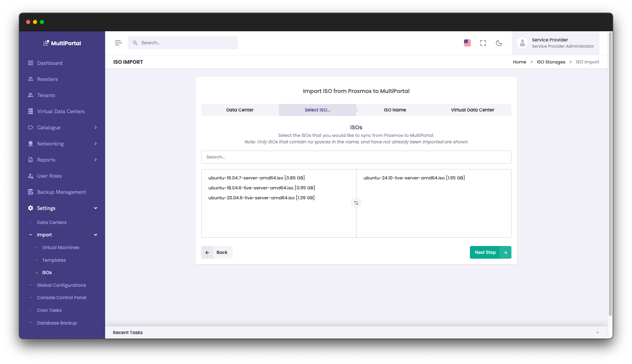Toggle fullscreen mode from the top bar

tap(483, 43)
